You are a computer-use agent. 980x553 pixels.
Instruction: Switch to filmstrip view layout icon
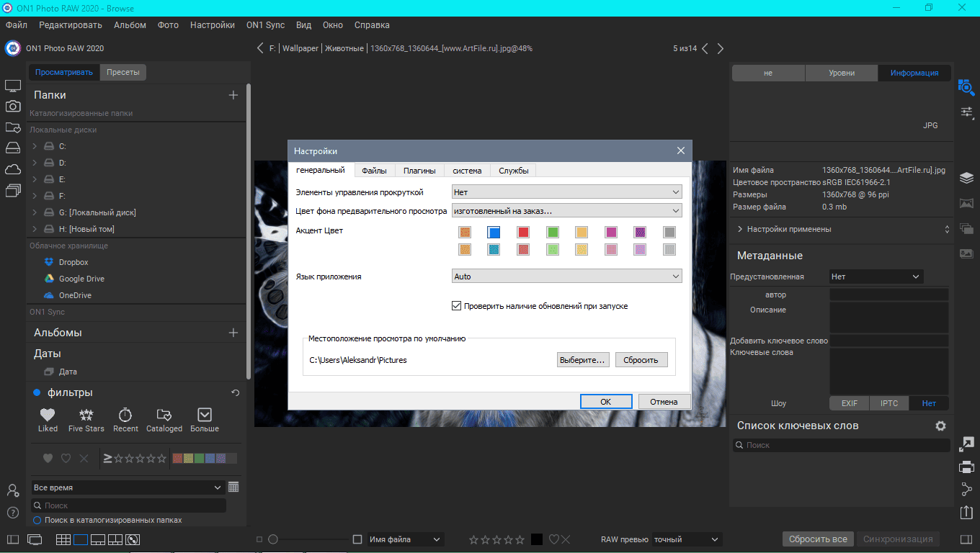point(98,539)
